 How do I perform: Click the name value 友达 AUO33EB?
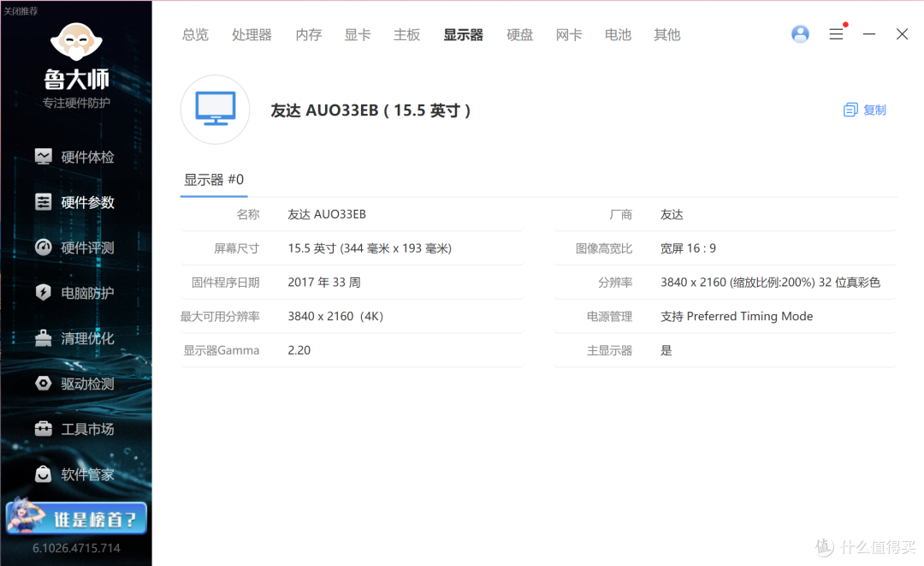pyautogui.click(x=327, y=214)
